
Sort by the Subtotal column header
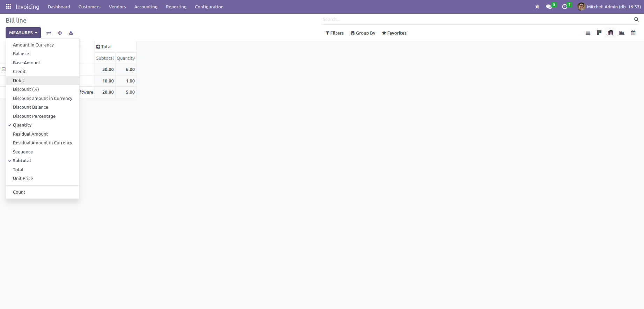click(x=105, y=58)
